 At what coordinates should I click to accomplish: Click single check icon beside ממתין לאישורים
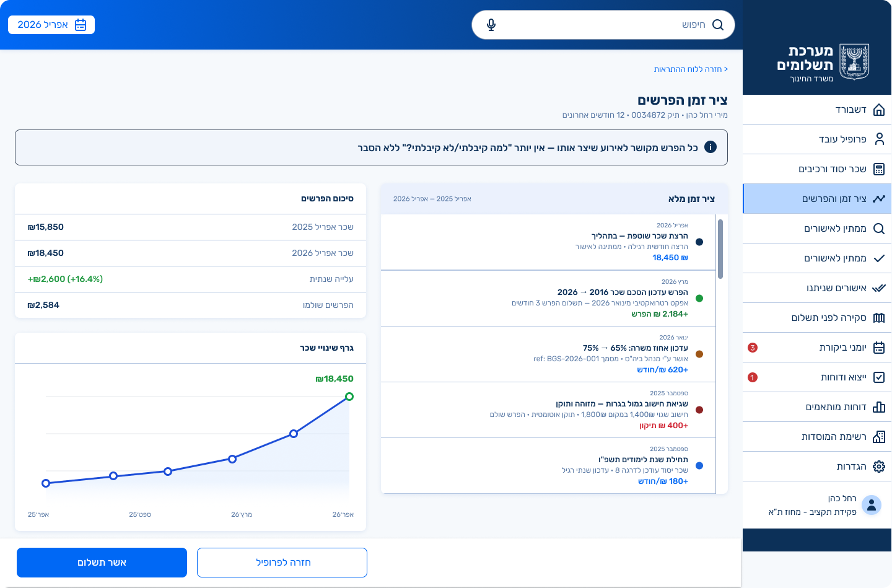(x=879, y=258)
